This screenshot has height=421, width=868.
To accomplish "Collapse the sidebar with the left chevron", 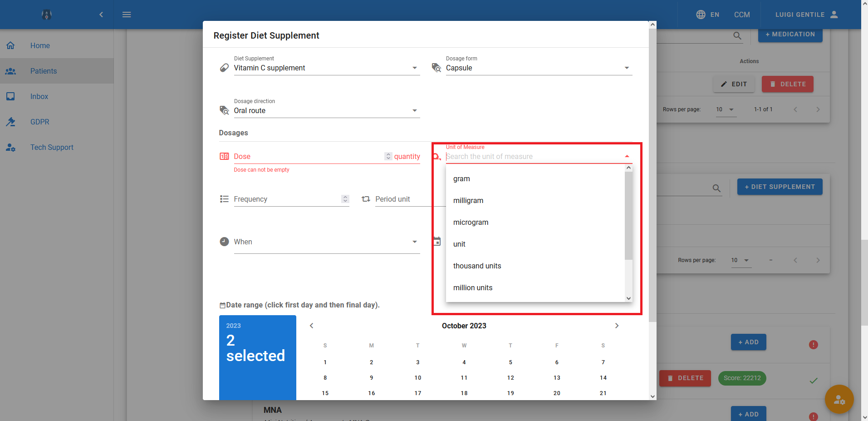I will pos(101,15).
